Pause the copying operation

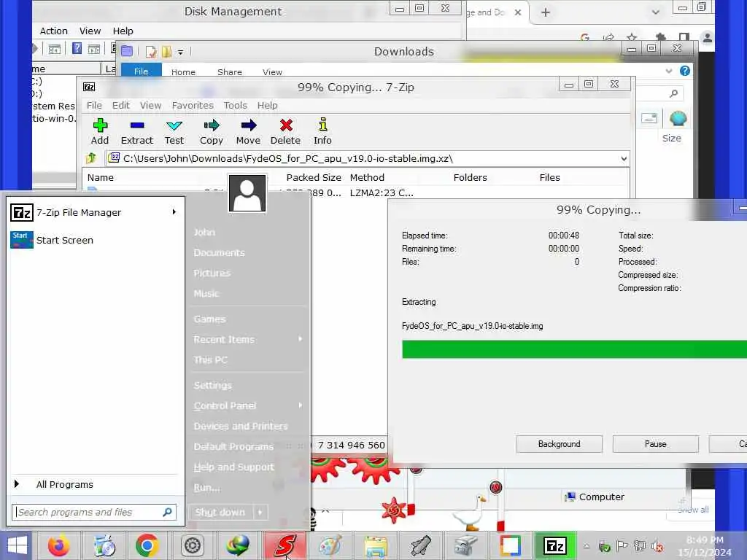[656, 444]
